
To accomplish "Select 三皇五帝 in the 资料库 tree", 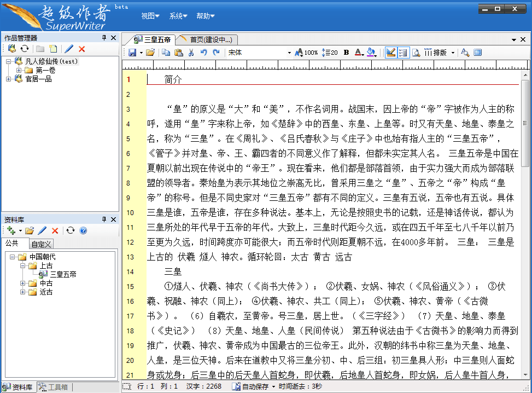I will [63, 274].
